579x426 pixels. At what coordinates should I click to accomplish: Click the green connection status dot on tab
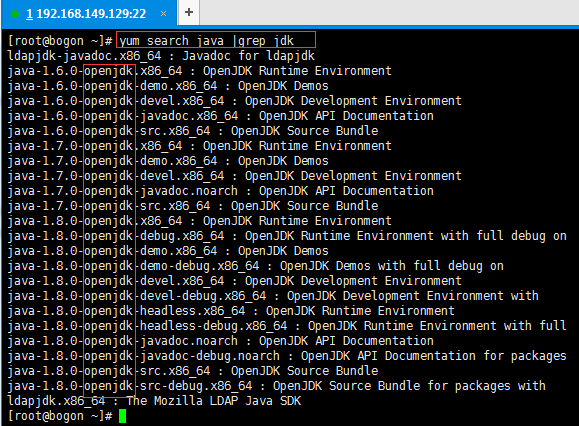[x=15, y=14]
